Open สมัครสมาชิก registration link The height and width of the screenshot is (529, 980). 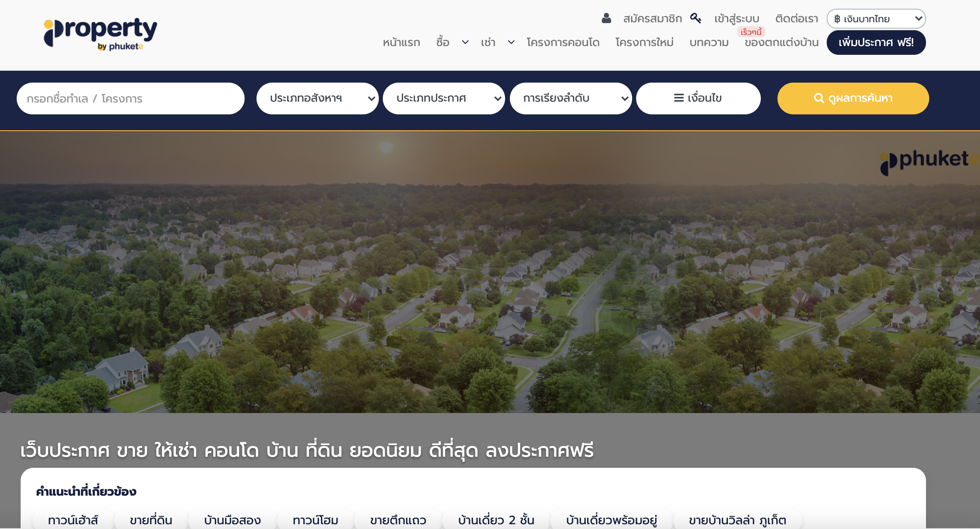652,19
